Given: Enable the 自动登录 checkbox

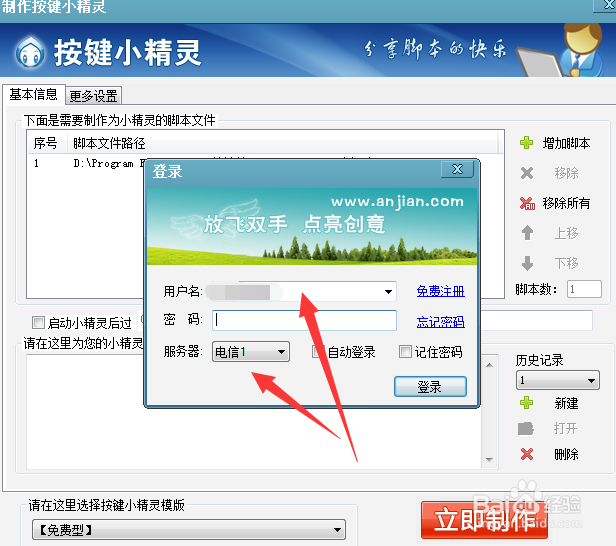Looking at the screenshot, I should (x=317, y=352).
